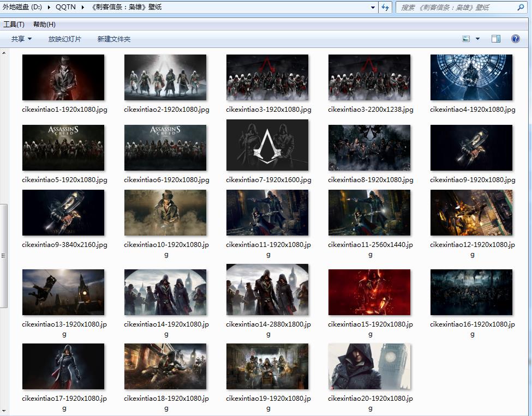
Task: Click the search magnifier icon
Action: pos(520,8)
